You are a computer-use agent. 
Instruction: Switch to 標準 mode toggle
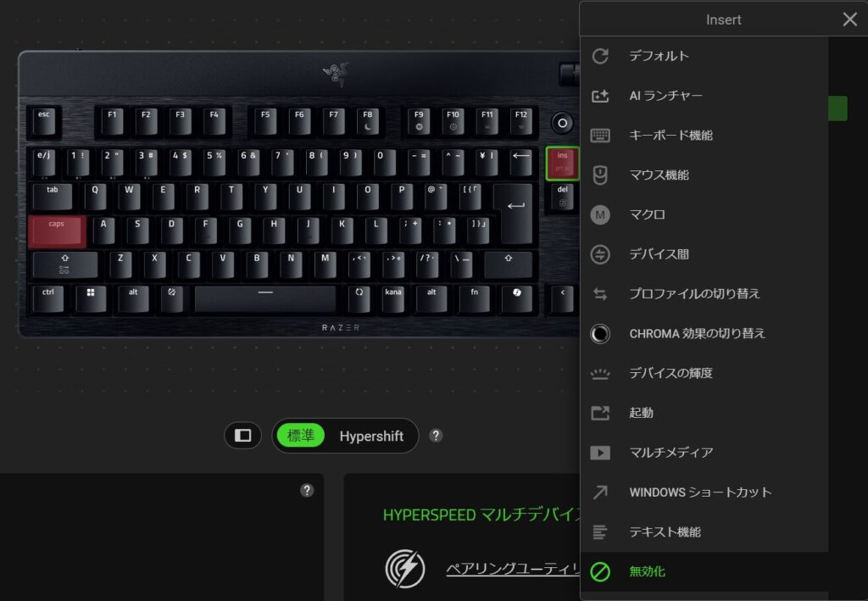(301, 436)
